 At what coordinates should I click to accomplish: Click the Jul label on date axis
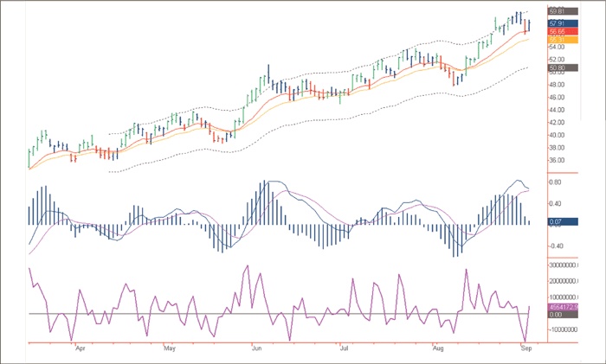point(344,350)
